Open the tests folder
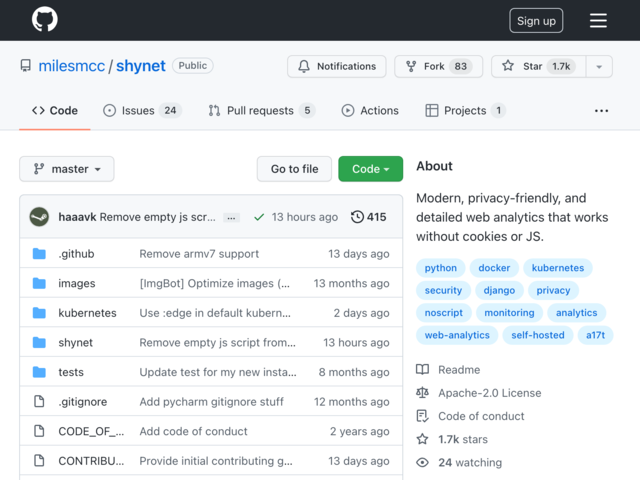 tap(71, 372)
